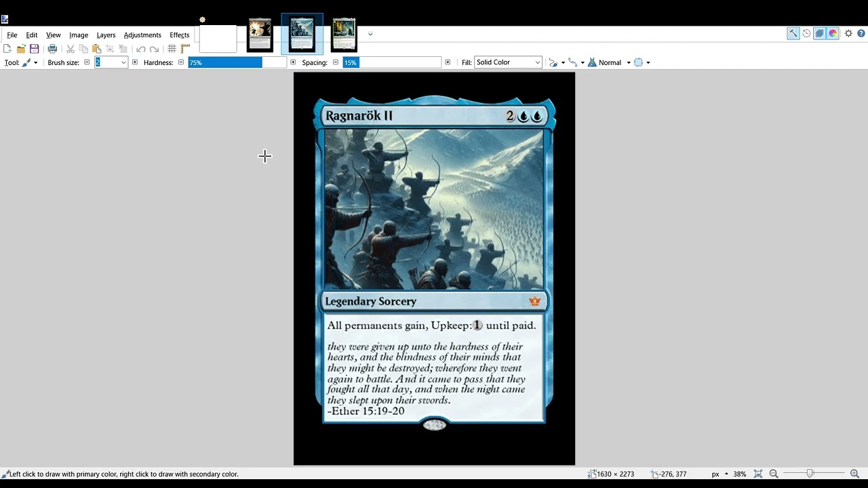Screen dimensions: 868x488
Task: Click the Paste clipboard icon
Action: (x=96, y=49)
